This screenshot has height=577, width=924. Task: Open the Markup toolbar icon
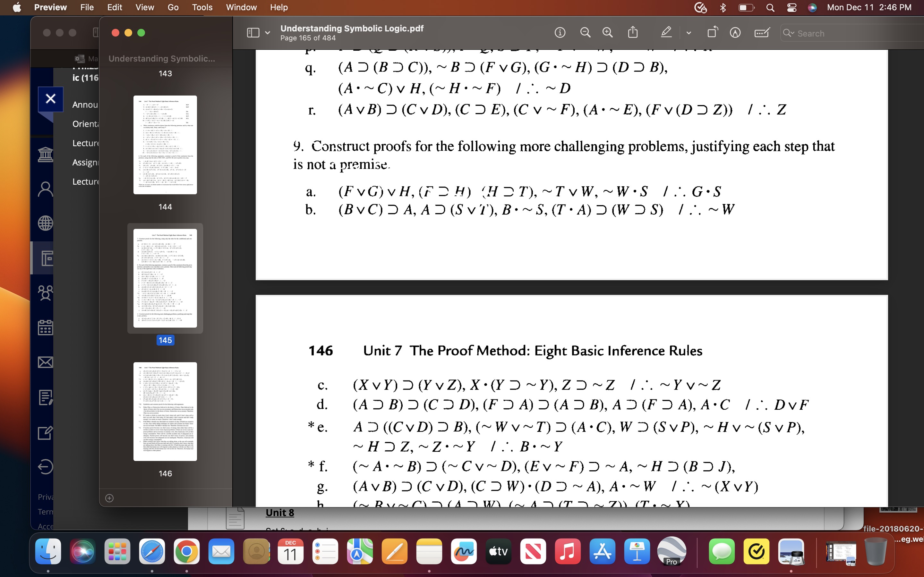pos(735,33)
